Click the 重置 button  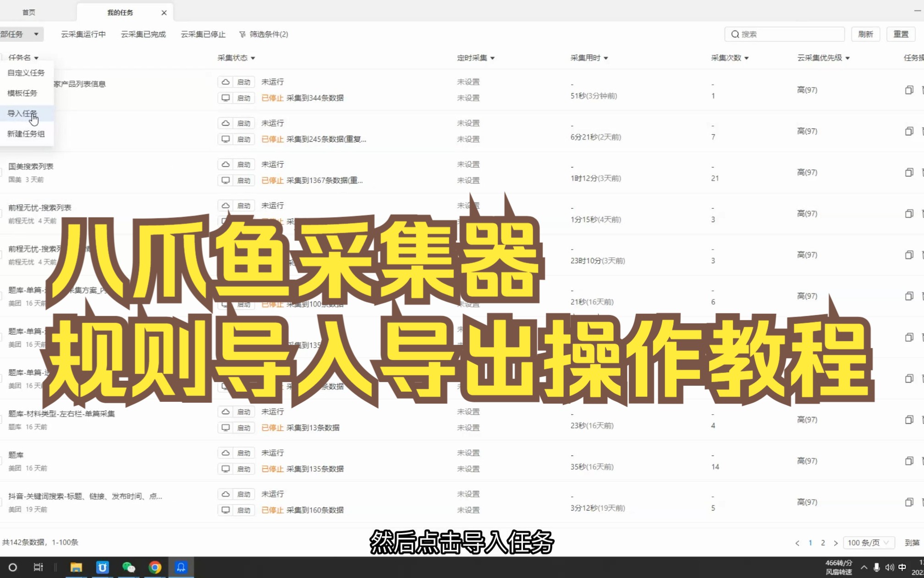(901, 34)
